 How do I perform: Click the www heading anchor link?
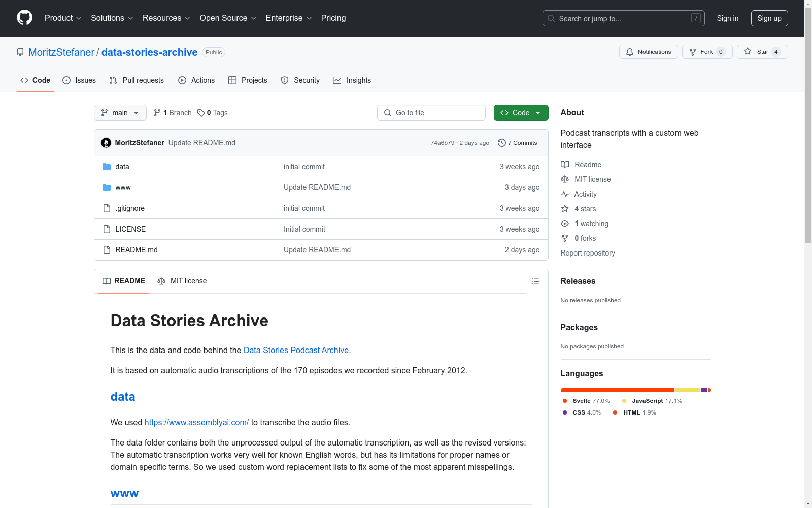[x=124, y=493]
